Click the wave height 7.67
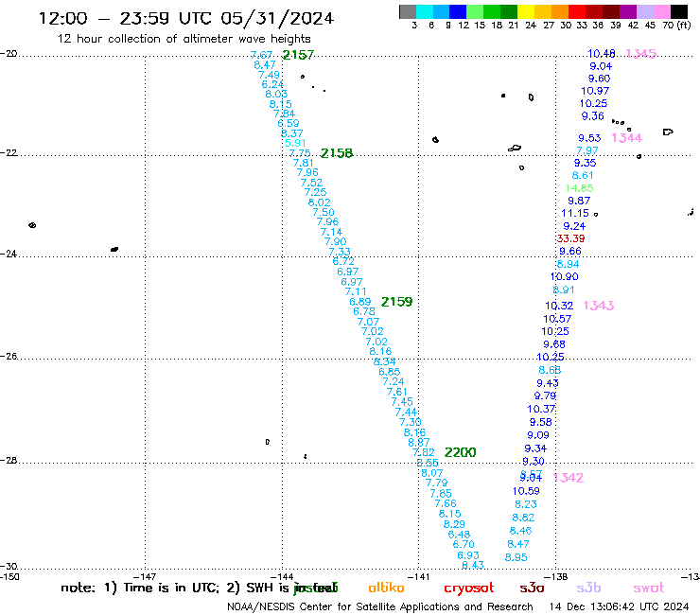This screenshot has width=700, height=615. click(261, 55)
